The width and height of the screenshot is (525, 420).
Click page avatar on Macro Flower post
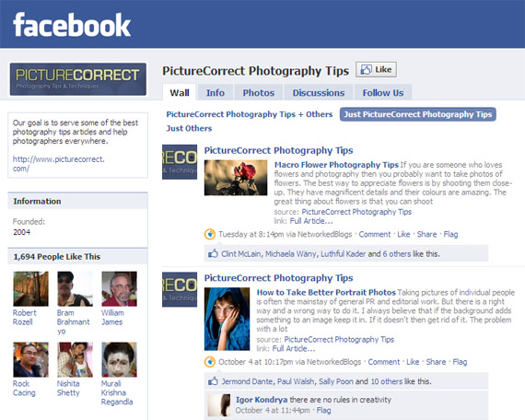tap(180, 162)
